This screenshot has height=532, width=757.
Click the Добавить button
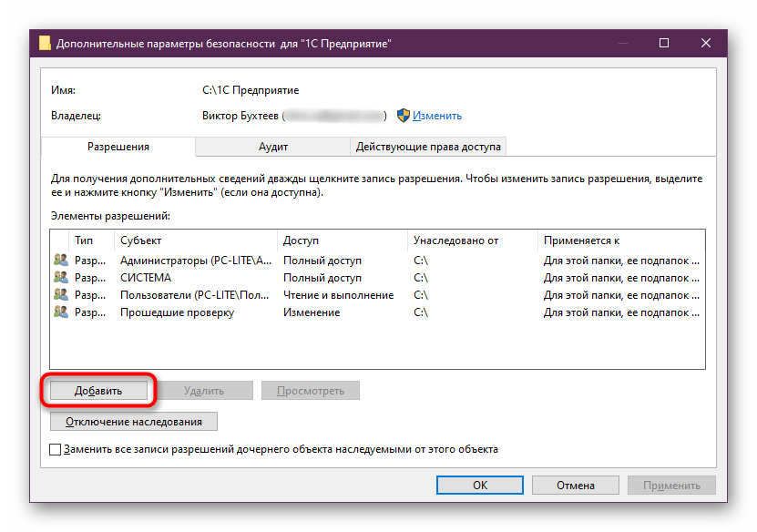pos(98,391)
